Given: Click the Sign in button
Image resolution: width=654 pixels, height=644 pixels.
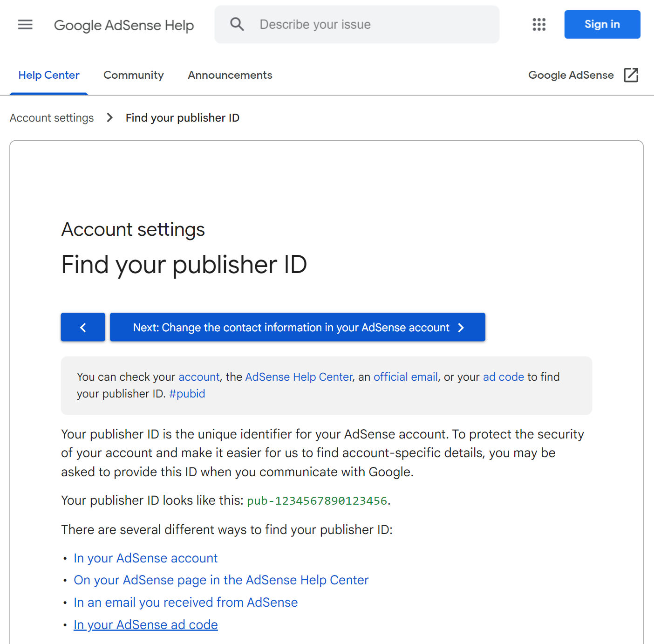Looking at the screenshot, I should click(x=602, y=24).
